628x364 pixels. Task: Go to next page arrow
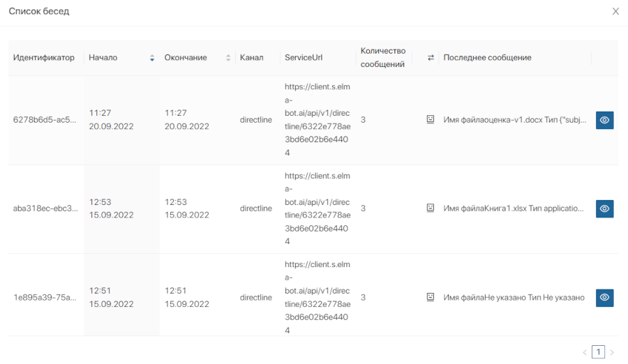612,352
